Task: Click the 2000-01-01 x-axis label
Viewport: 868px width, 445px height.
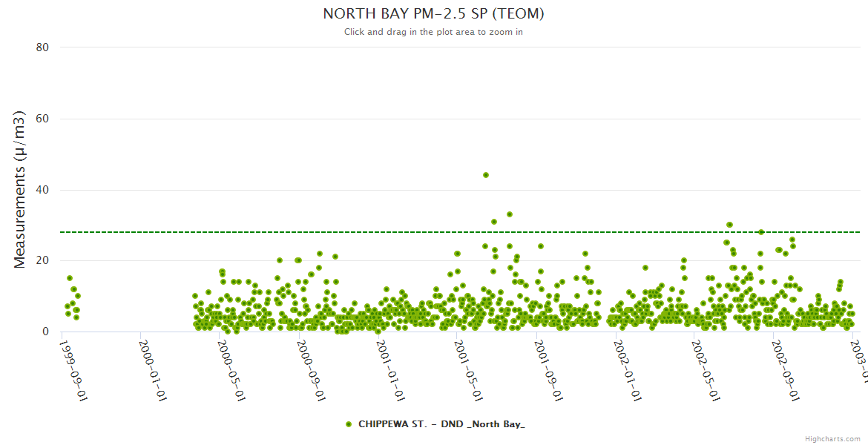Action: 152,360
